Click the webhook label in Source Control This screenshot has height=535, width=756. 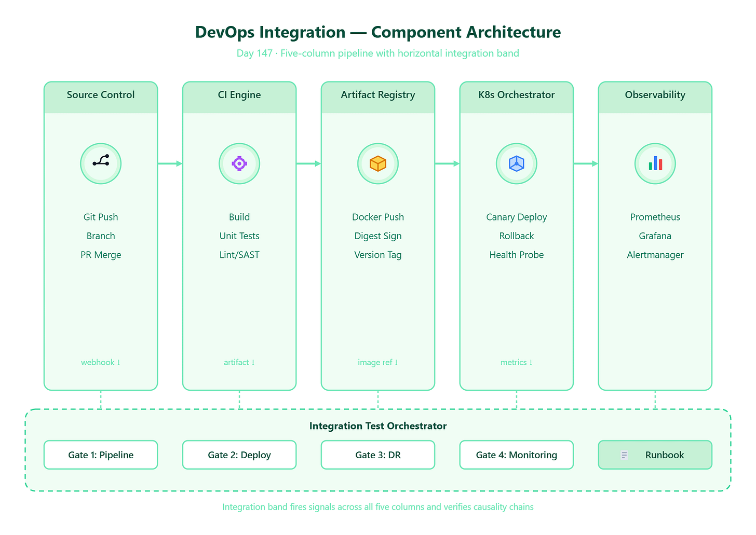coord(101,362)
